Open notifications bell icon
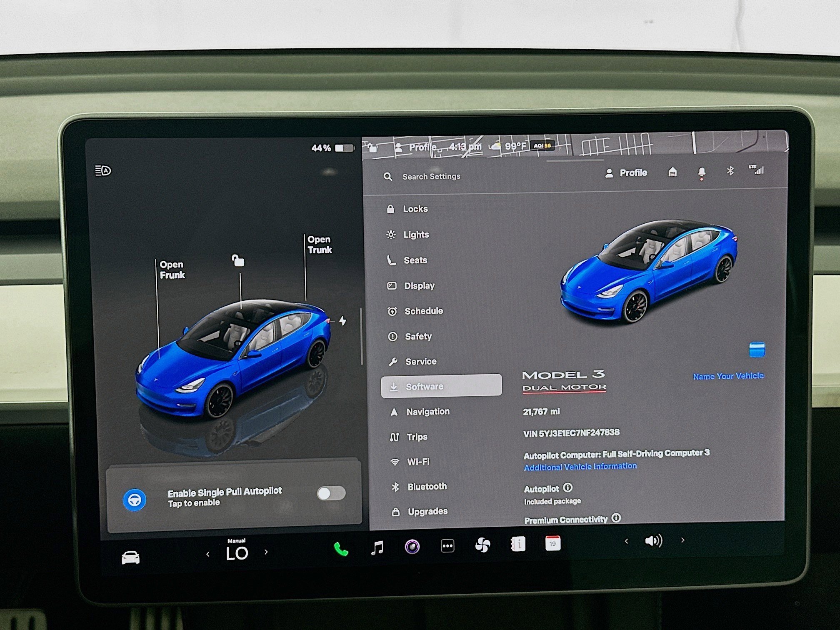 click(702, 172)
